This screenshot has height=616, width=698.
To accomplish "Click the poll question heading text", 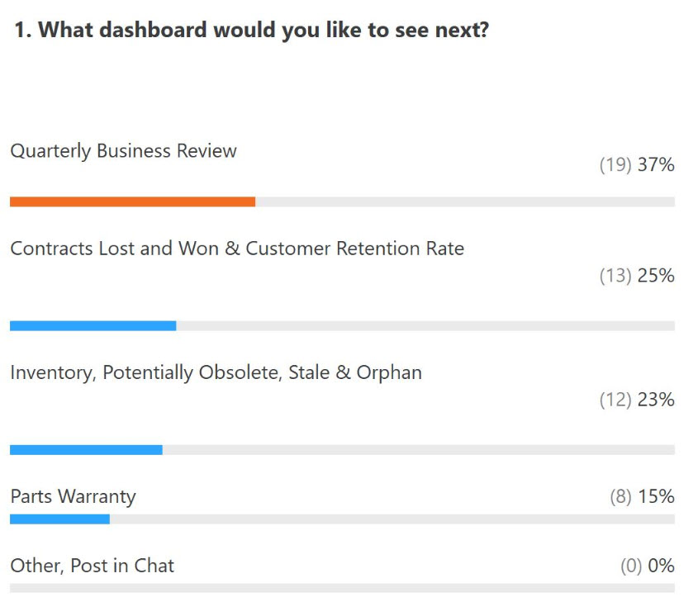I will pos(251,31).
